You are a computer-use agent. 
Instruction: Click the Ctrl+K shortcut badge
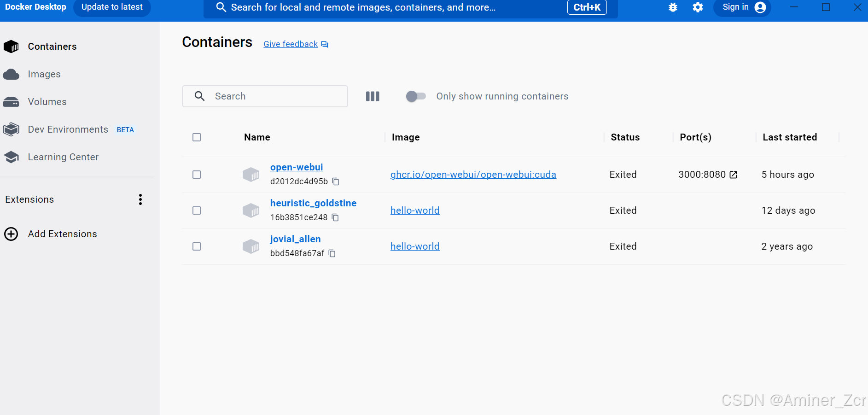pos(587,7)
